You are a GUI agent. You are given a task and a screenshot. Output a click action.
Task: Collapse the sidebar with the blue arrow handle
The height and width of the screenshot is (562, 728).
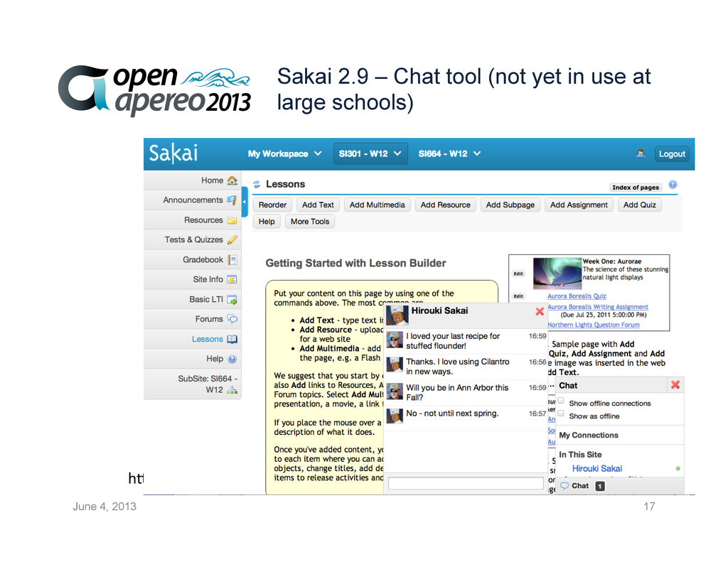click(245, 202)
